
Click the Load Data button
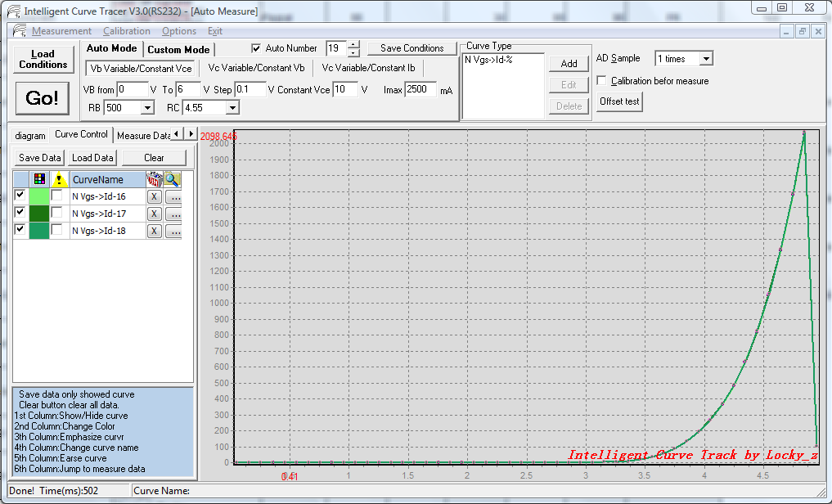click(x=92, y=158)
